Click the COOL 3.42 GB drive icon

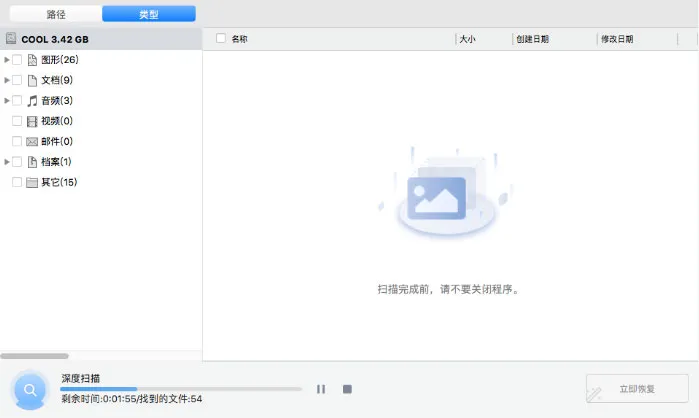(11, 39)
